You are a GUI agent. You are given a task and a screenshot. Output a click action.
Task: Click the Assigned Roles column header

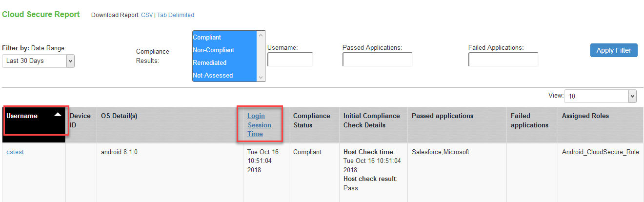click(x=585, y=116)
